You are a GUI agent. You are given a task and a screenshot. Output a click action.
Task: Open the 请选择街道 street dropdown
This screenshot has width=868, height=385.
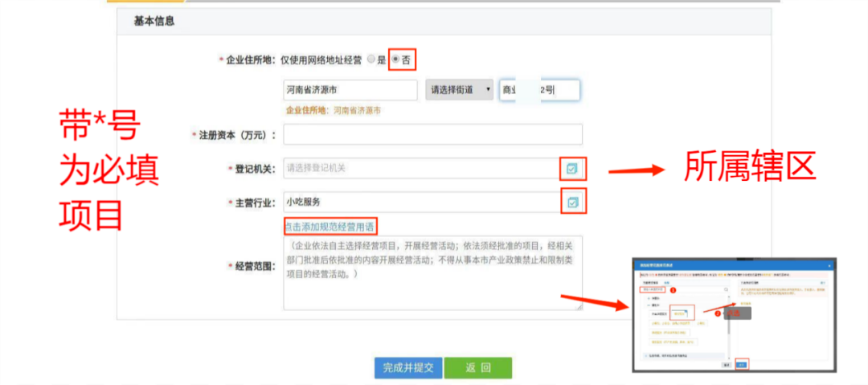click(459, 90)
